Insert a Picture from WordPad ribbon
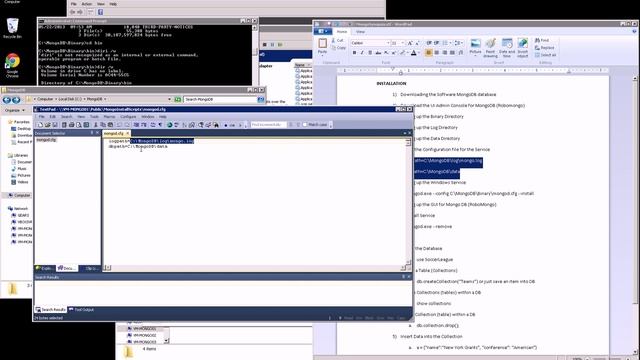Screen dimensions: 640x360 [x=475, y=46]
